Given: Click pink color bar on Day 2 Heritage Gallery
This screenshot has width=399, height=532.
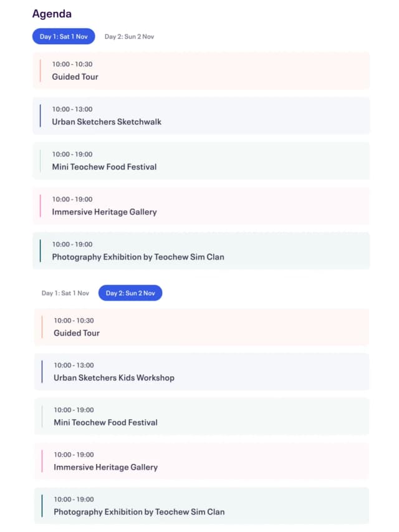Looking at the screenshot, I should (x=42, y=461).
